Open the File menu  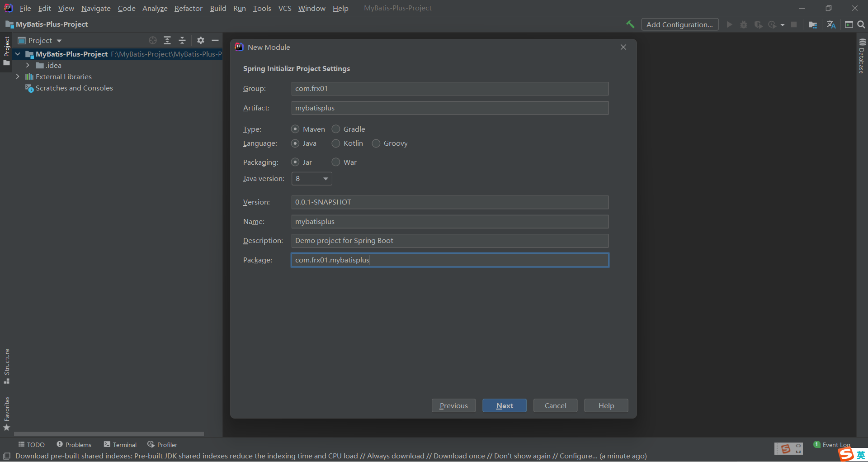pyautogui.click(x=25, y=8)
